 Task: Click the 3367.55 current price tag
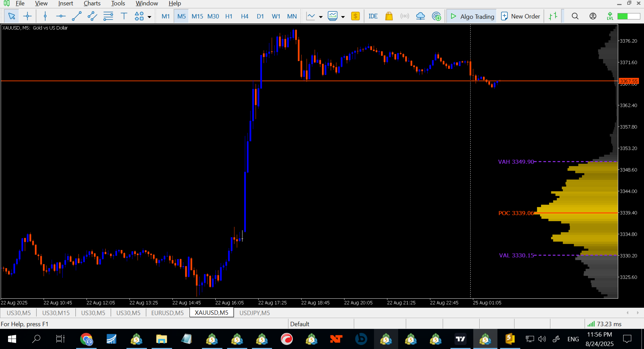(x=629, y=81)
